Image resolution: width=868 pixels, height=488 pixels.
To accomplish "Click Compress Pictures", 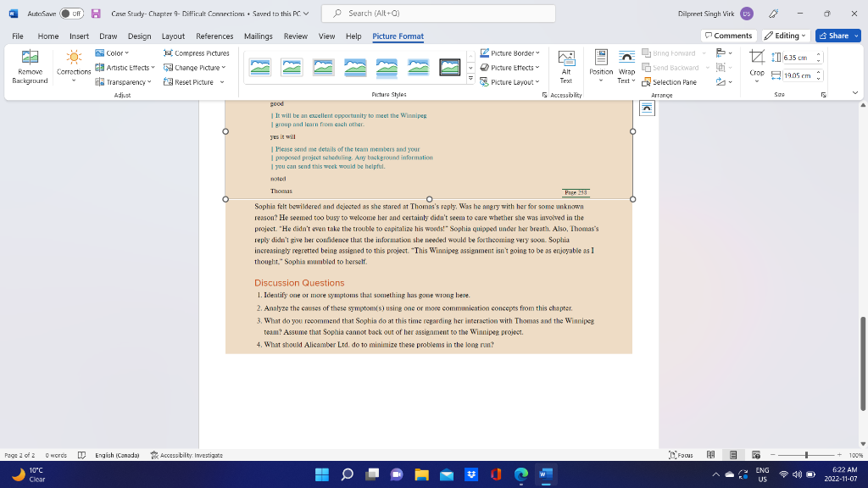I will pyautogui.click(x=197, y=53).
